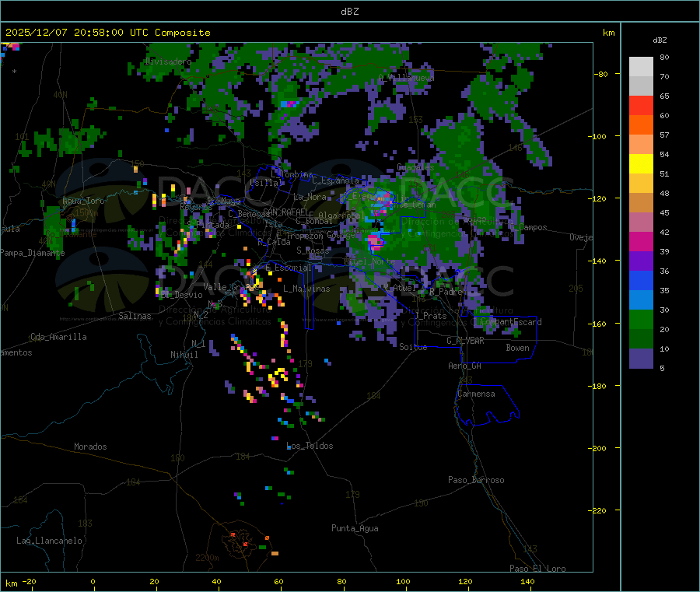This screenshot has height=592, width=700.
Task: Click the Paso_Barroso map label
Action: (476, 481)
